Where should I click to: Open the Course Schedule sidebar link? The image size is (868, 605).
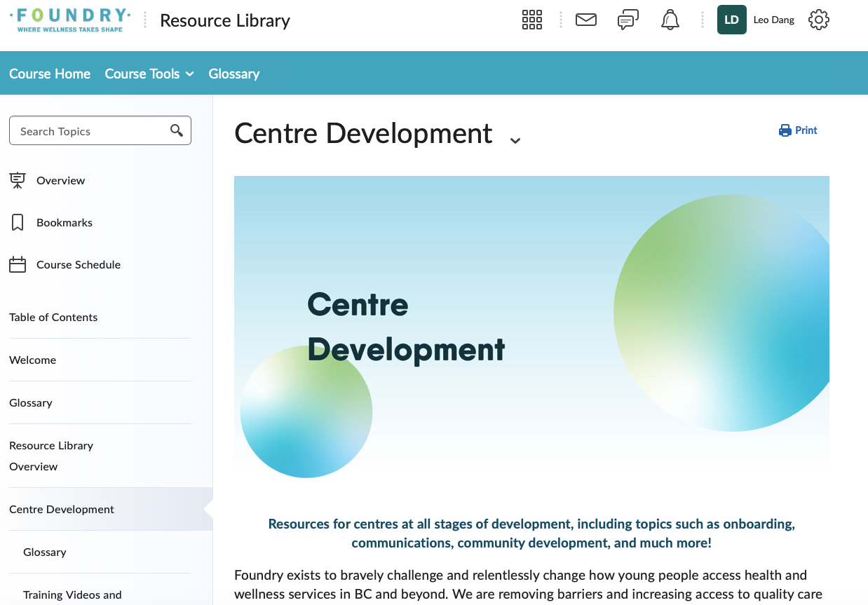(78, 264)
